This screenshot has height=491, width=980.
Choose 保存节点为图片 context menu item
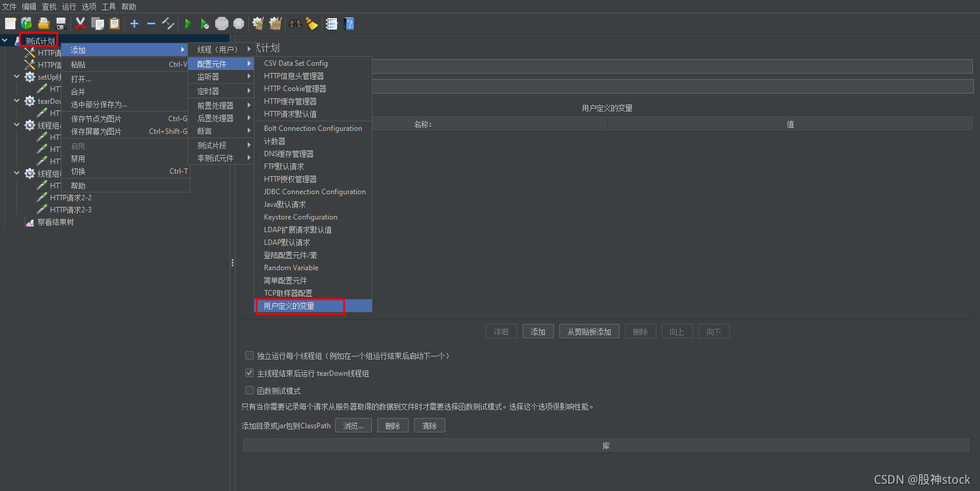tap(126, 118)
